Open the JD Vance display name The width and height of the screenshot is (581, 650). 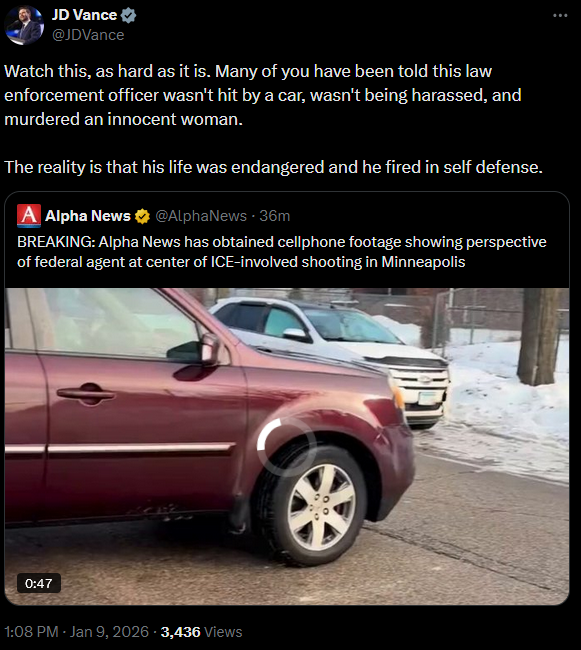pos(84,15)
